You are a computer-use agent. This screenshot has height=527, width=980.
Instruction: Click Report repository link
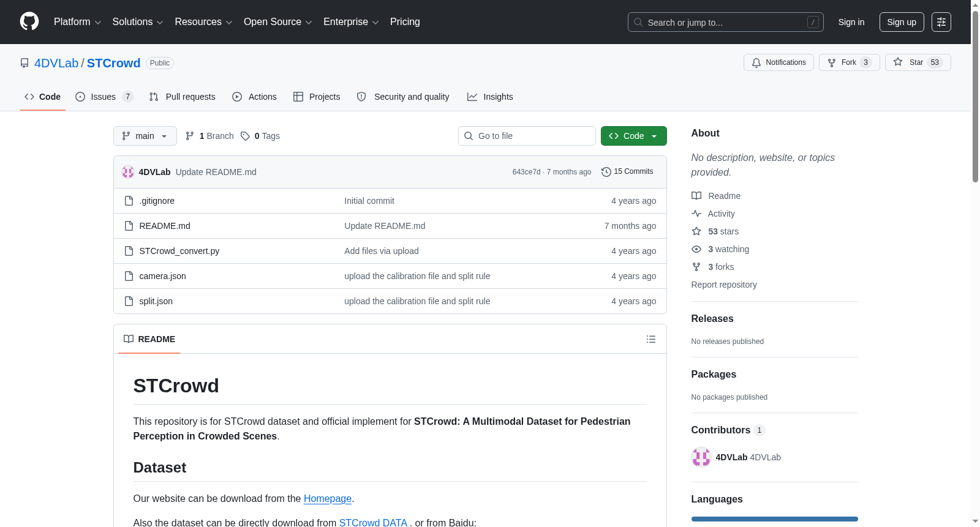tap(724, 285)
